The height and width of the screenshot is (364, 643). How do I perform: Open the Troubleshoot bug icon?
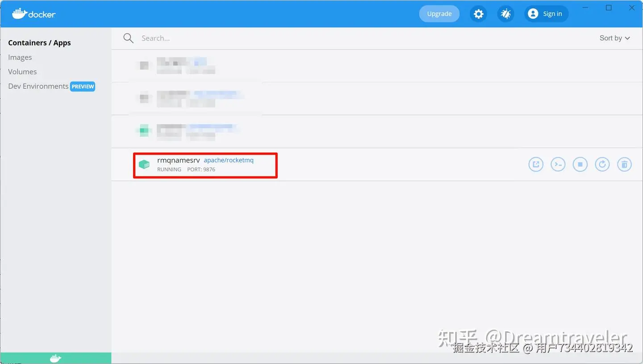505,14
